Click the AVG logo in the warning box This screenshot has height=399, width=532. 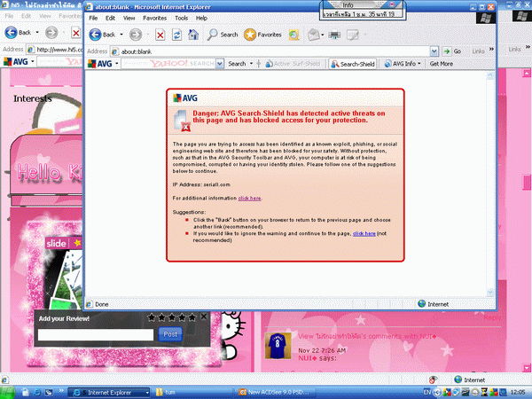[185, 98]
